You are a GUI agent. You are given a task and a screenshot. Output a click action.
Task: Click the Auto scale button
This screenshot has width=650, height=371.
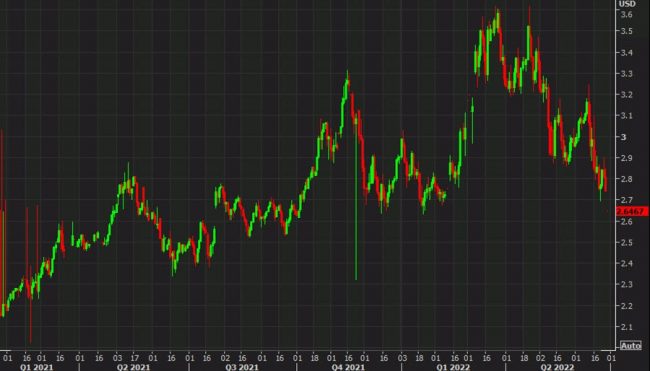pyautogui.click(x=631, y=345)
